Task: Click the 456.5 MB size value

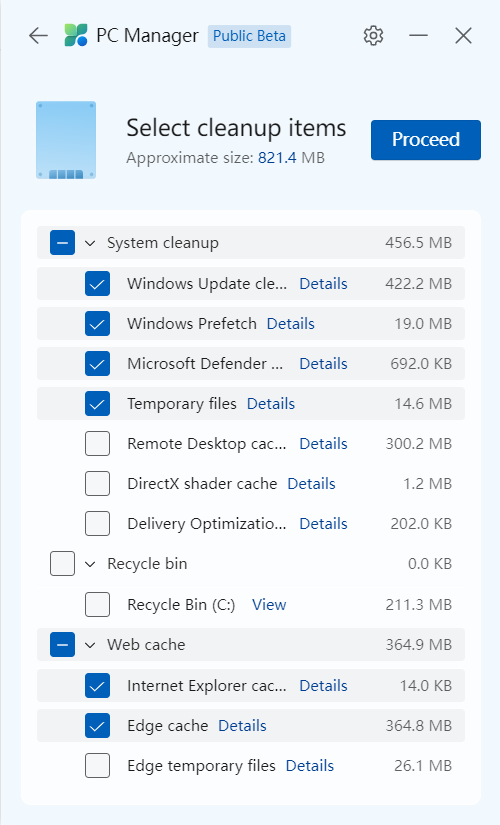Action: tap(418, 243)
